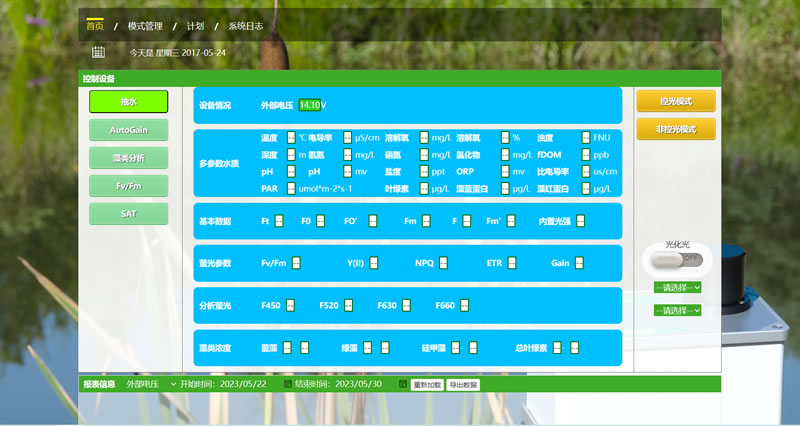This screenshot has width=800, height=426.
Task: Click the AutoGain button
Action: click(x=129, y=129)
